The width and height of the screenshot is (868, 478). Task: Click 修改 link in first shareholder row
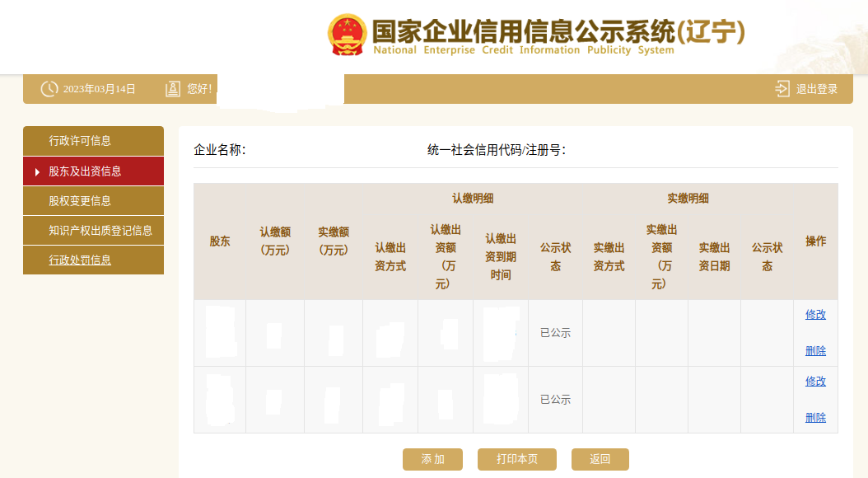pyautogui.click(x=815, y=315)
